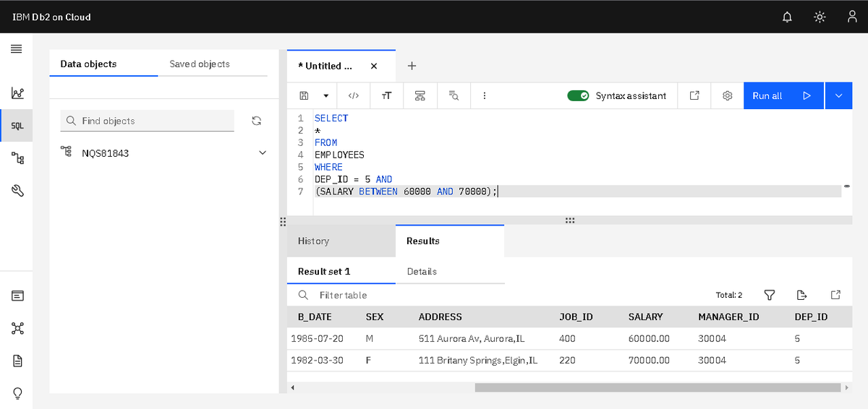Open the monitoring chart sidebar icon

click(x=17, y=93)
